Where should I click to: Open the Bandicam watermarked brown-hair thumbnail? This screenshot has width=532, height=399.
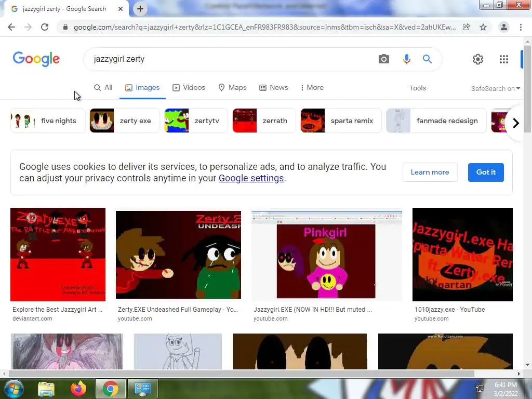click(x=445, y=352)
